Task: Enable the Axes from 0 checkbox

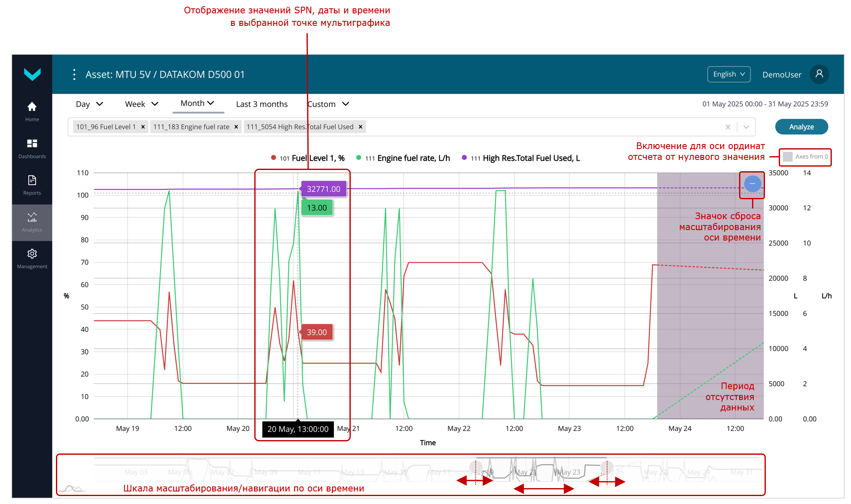Action: (788, 157)
